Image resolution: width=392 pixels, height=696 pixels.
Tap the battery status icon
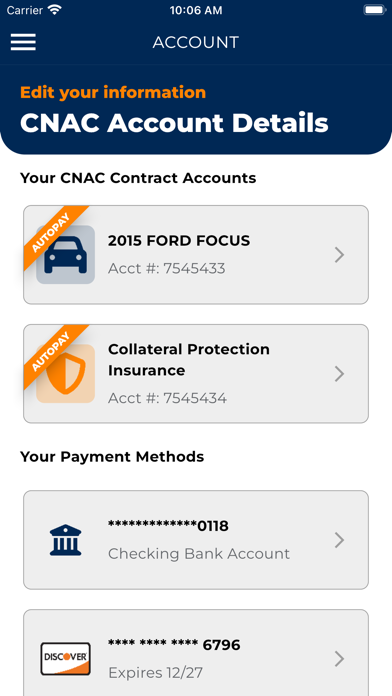pyautogui.click(x=374, y=10)
